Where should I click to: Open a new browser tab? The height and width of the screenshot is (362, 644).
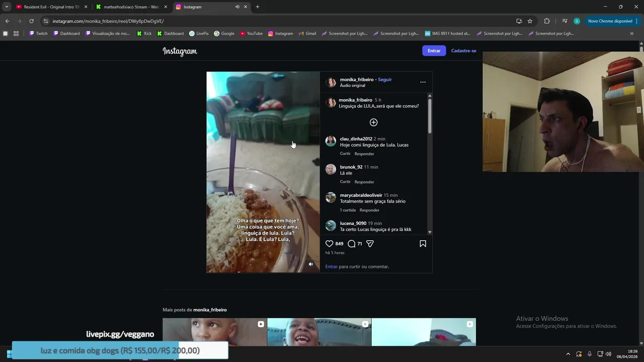point(258,7)
